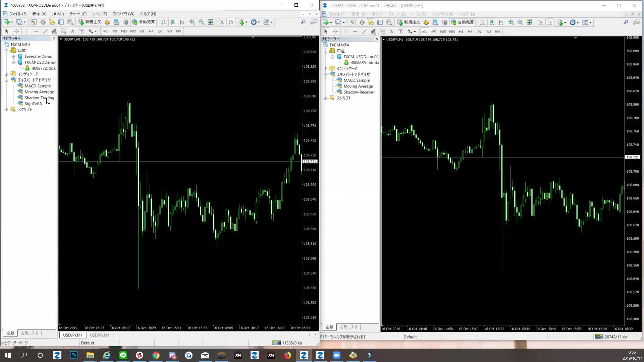Select Shadow-Receiver expert advisor in right navigator
Screen dimensions: 644x362
coord(359,92)
